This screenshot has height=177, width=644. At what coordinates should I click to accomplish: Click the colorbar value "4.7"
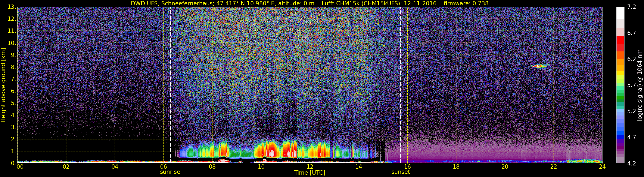pos(632,137)
